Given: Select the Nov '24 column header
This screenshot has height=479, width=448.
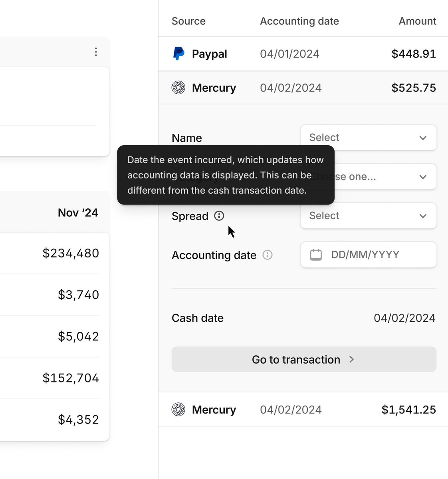Looking at the screenshot, I should [x=78, y=213].
